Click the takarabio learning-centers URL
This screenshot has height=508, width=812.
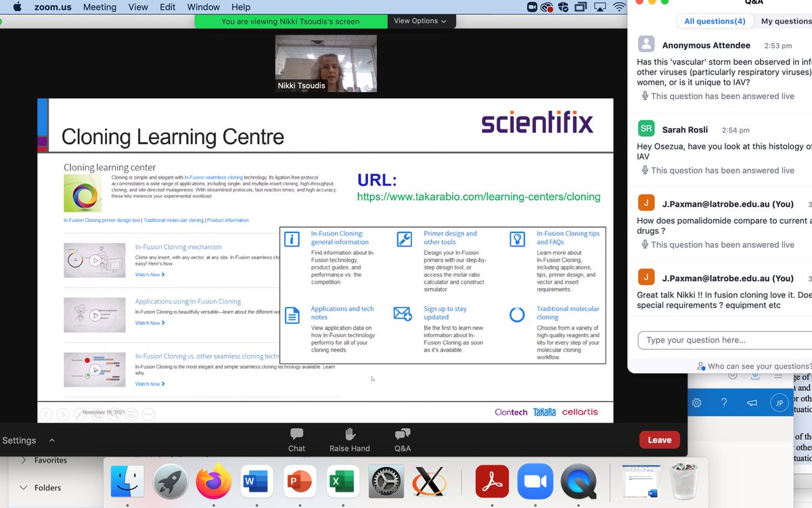coord(478,197)
